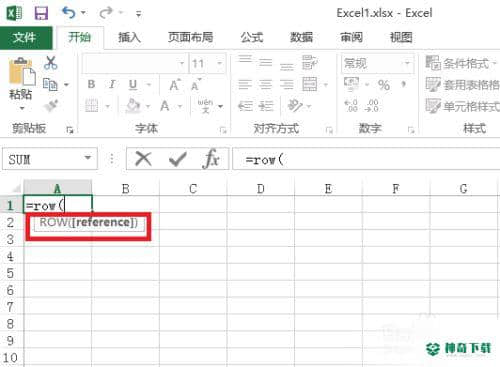Toggle Italic formatting
500x367 pixels.
pyautogui.click(x=112, y=84)
